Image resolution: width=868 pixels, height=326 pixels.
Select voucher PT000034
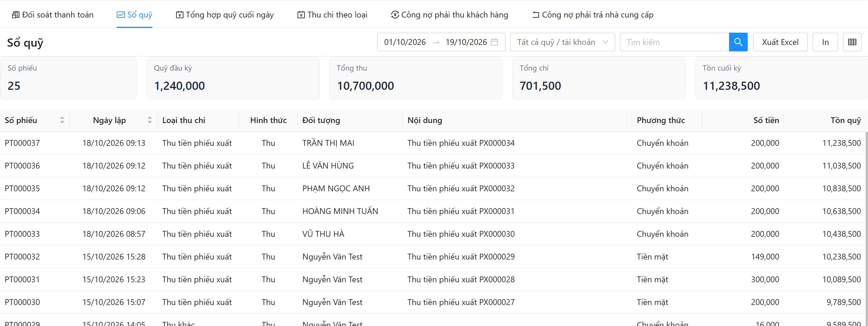click(x=22, y=211)
